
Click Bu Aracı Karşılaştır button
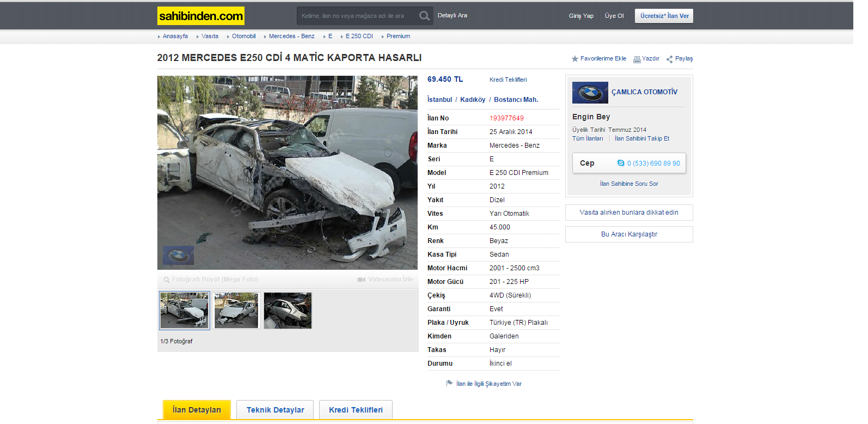tap(629, 234)
